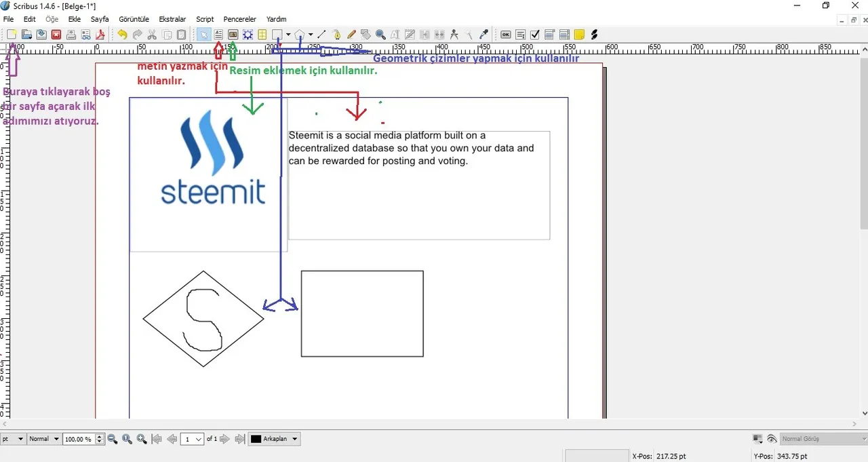Insert a PDF push button (OK icon)

[x=506, y=35]
